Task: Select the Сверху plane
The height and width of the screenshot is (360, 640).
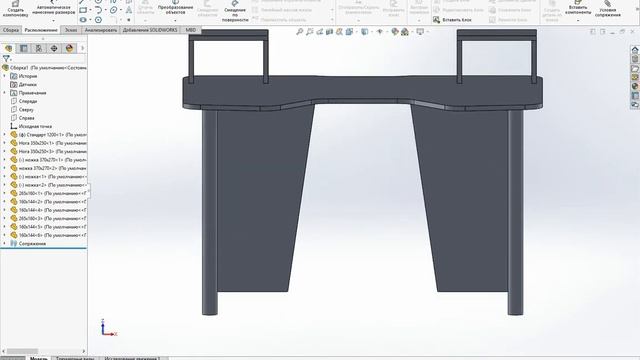Action: tap(26, 109)
